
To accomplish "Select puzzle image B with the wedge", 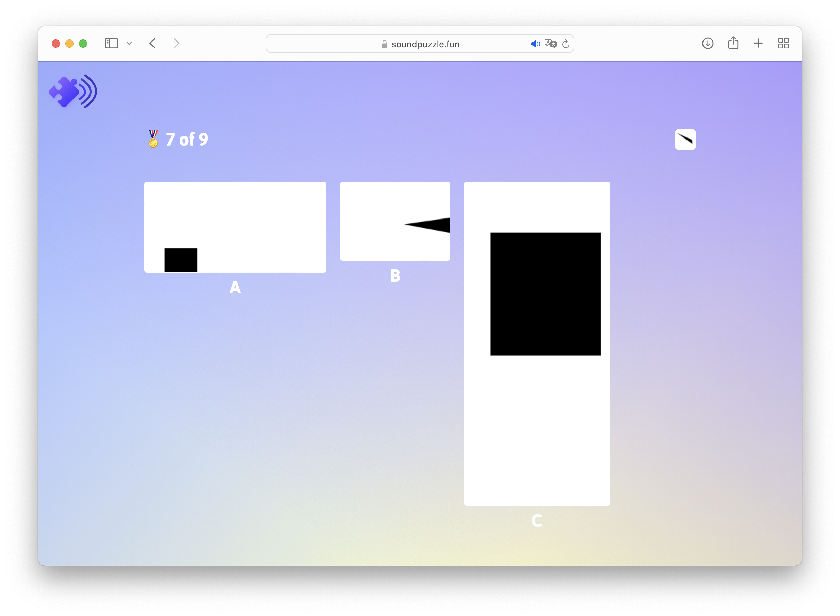I will 395,221.
